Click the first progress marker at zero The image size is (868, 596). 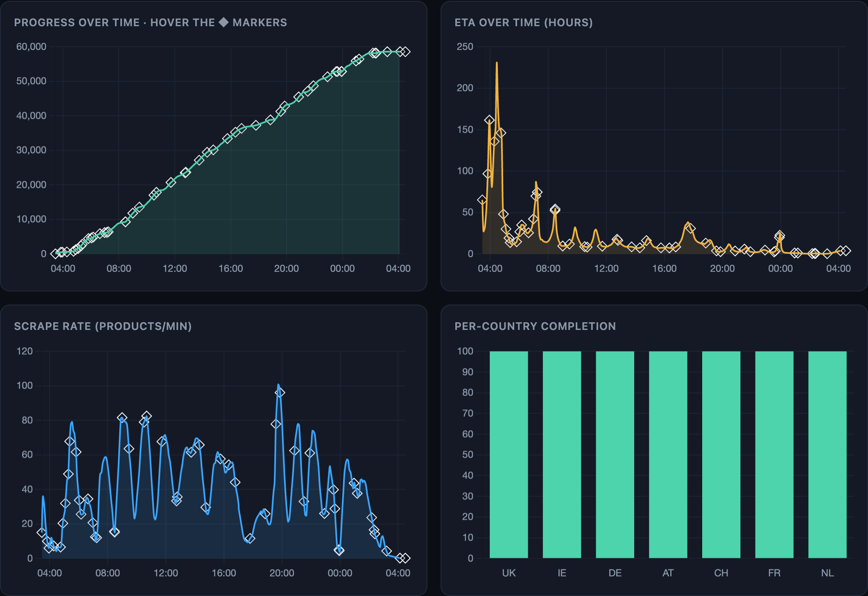click(x=55, y=254)
